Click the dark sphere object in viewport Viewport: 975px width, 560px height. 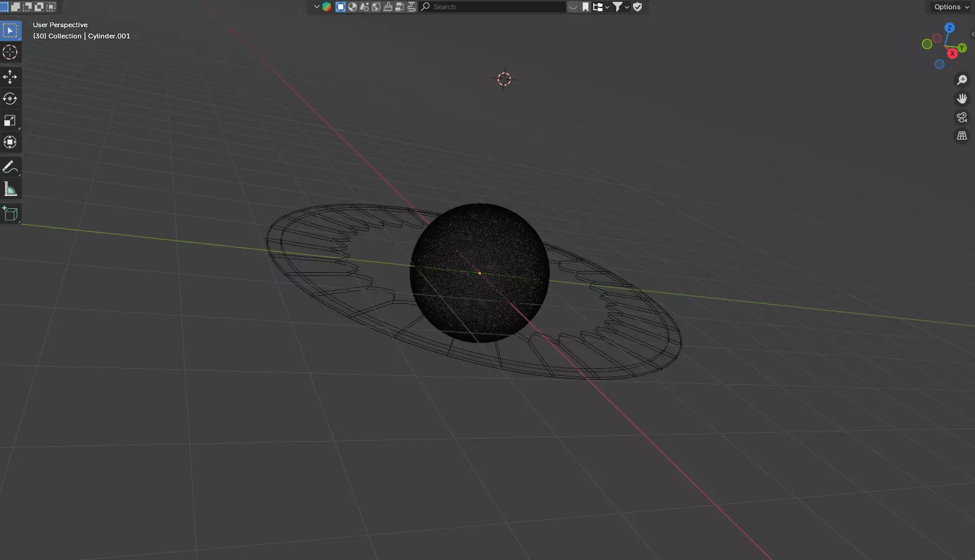tap(479, 273)
